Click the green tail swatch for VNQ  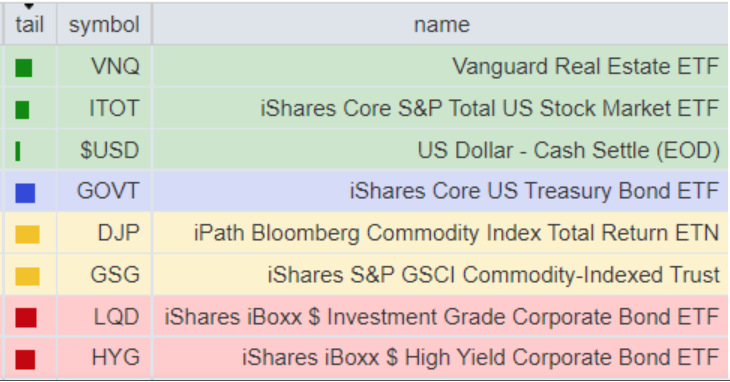pyautogui.click(x=24, y=68)
